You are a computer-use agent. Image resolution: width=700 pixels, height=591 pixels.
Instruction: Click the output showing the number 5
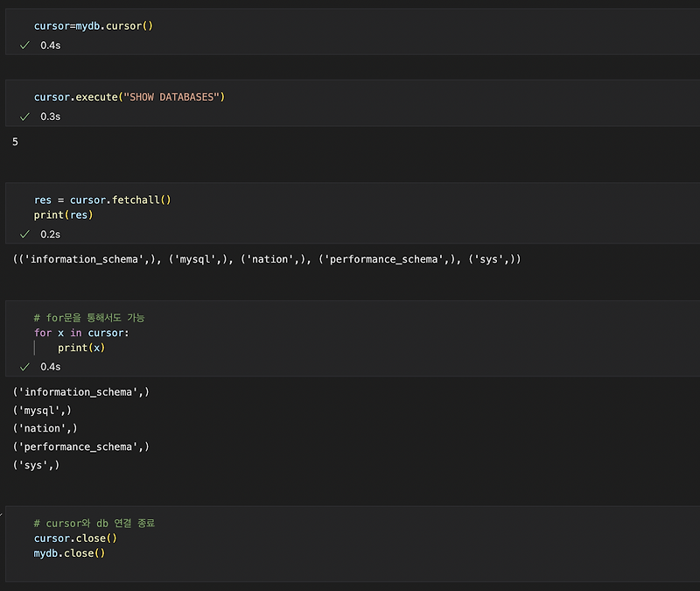click(x=14, y=141)
